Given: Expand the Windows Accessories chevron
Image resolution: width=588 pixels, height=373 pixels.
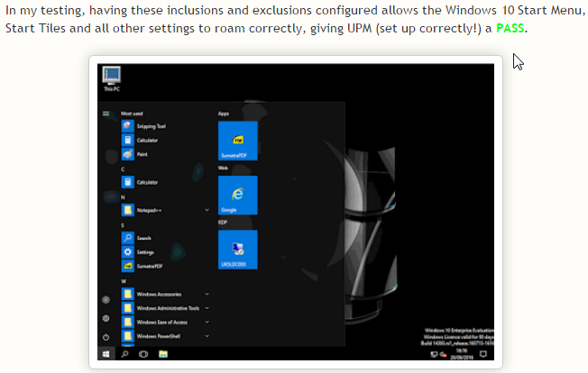Looking at the screenshot, I should click(x=207, y=294).
